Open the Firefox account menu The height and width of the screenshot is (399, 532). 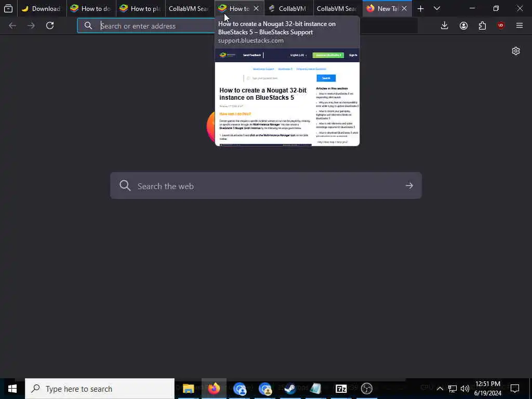tap(463, 25)
